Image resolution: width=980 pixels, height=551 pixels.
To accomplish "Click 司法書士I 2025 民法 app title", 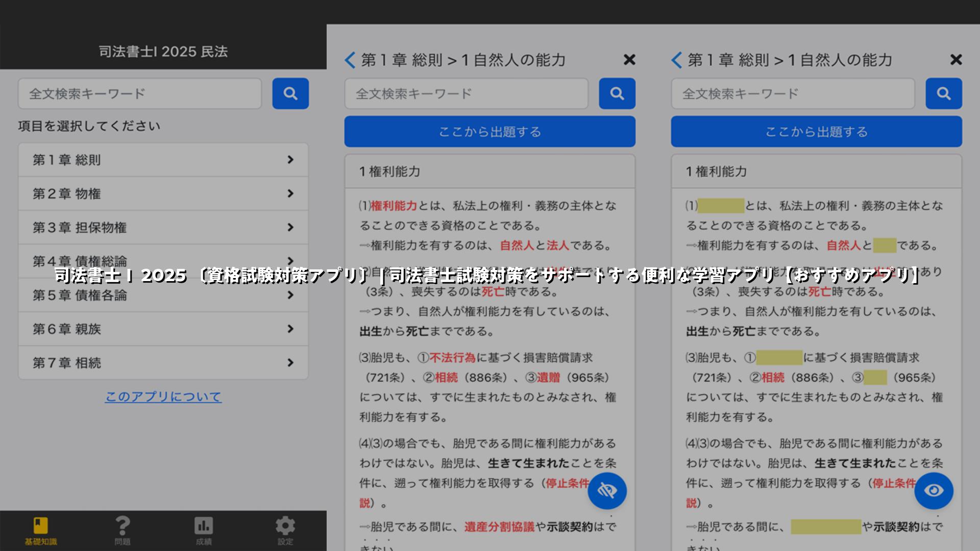I will (x=163, y=52).
